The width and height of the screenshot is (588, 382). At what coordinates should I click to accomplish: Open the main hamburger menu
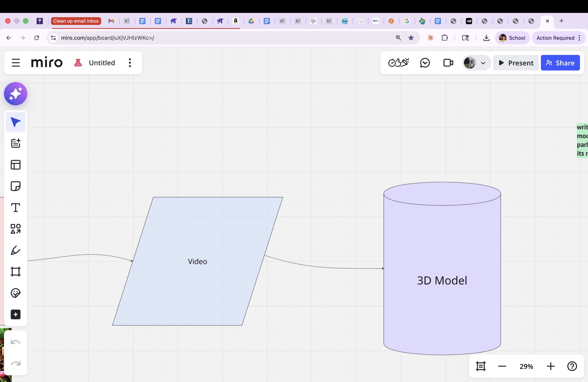16,63
